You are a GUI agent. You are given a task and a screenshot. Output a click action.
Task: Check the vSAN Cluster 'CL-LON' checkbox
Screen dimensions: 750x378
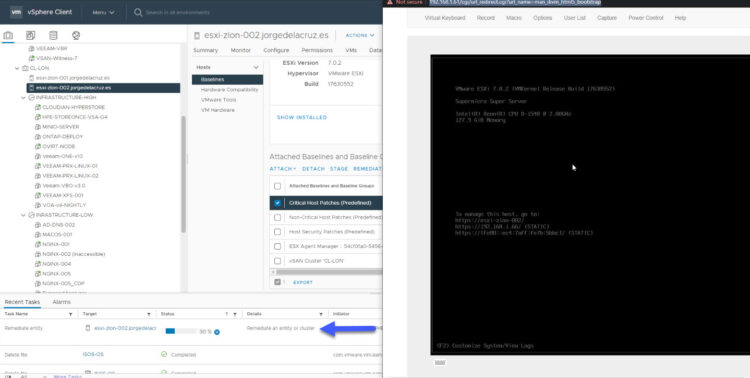coord(277,261)
